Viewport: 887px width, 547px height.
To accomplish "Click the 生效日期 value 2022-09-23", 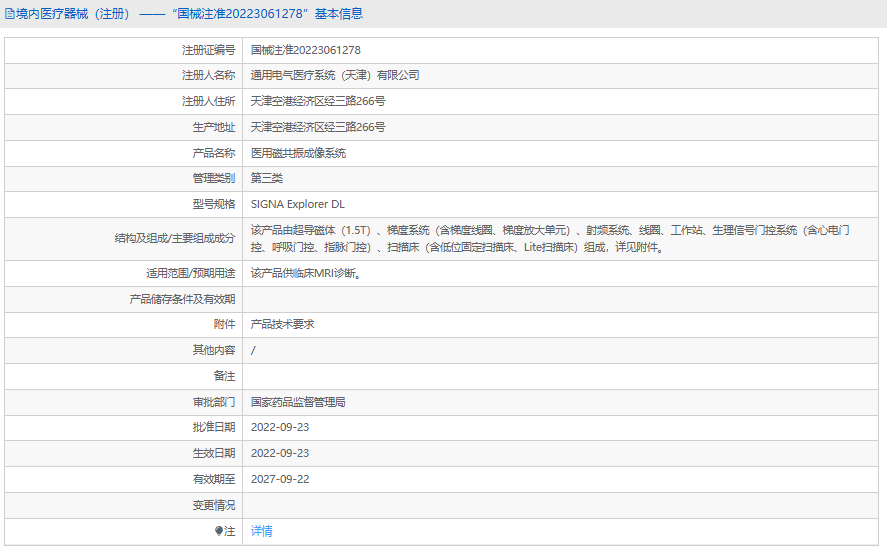I will [x=280, y=453].
